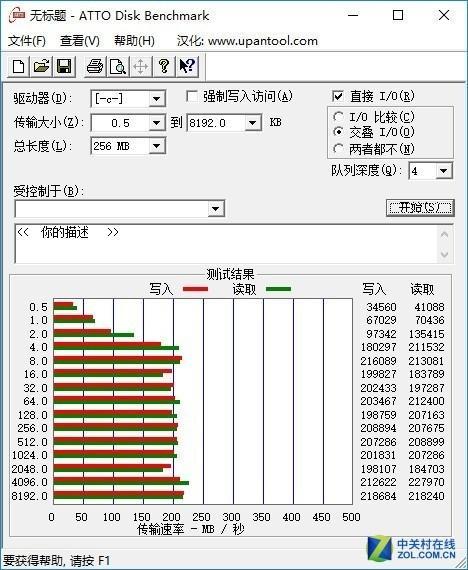
Task: Open the 文件(F) menu
Action: [x=27, y=41]
